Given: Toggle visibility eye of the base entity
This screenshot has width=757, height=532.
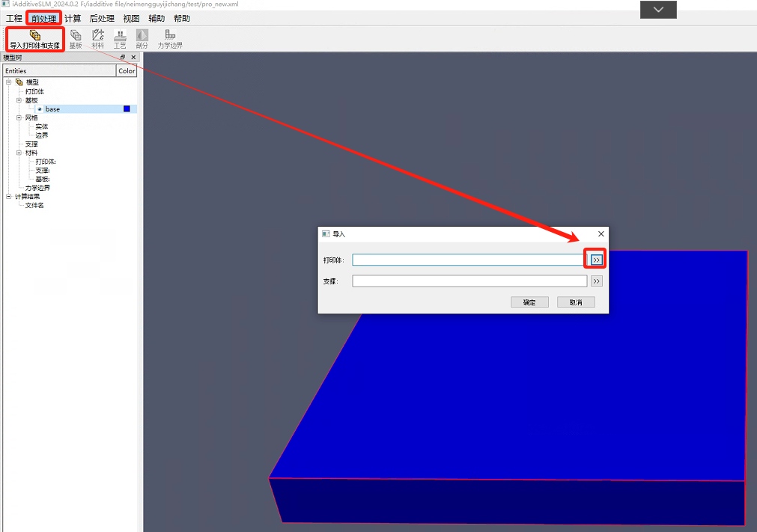Looking at the screenshot, I should click(x=40, y=109).
